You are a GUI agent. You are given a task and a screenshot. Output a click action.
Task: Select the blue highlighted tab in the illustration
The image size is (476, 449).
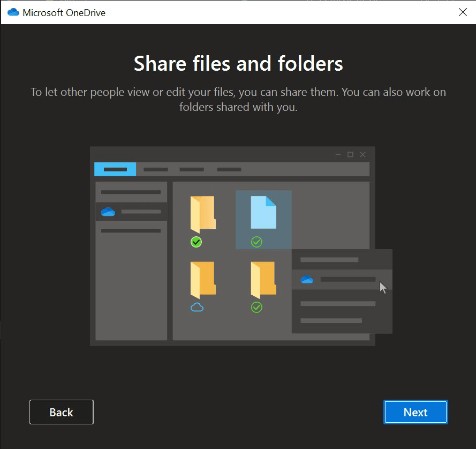pos(115,169)
